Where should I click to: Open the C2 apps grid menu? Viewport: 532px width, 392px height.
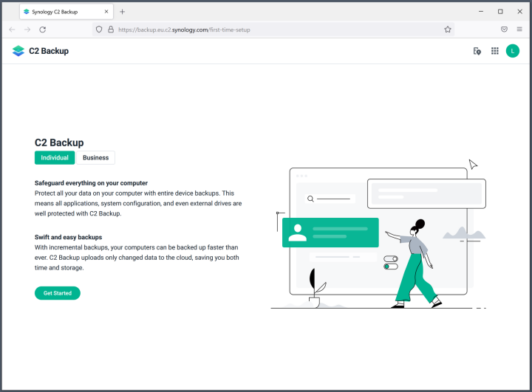coord(495,51)
